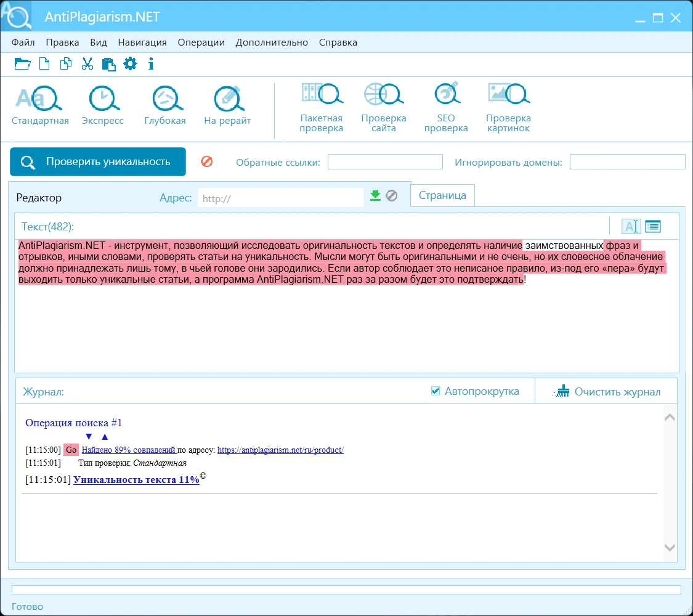Click Очистить журнал button
The width and height of the screenshot is (693, 616).
tap(606, 392)
